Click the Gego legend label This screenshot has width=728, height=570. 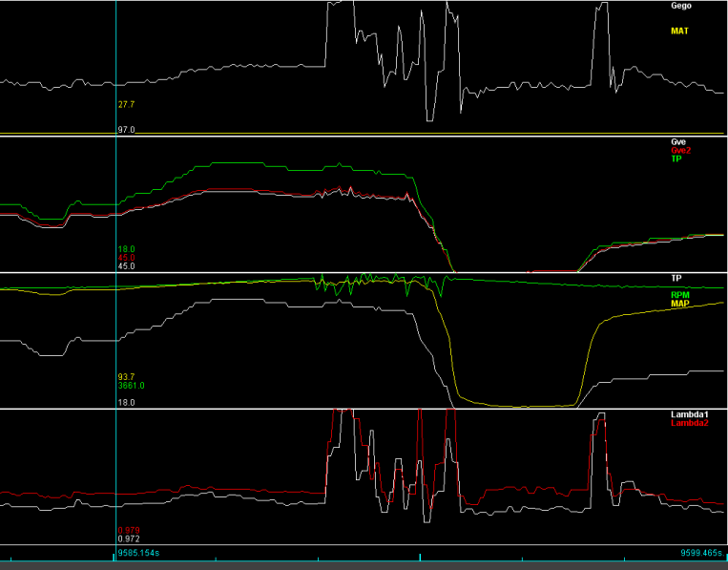[x=680, y=6]
